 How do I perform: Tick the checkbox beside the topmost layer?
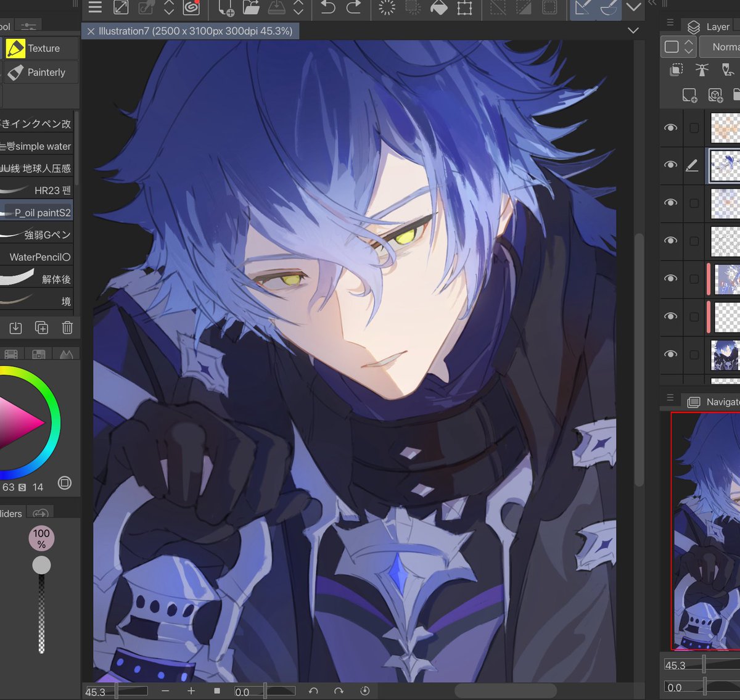click(x=694, y=128)
